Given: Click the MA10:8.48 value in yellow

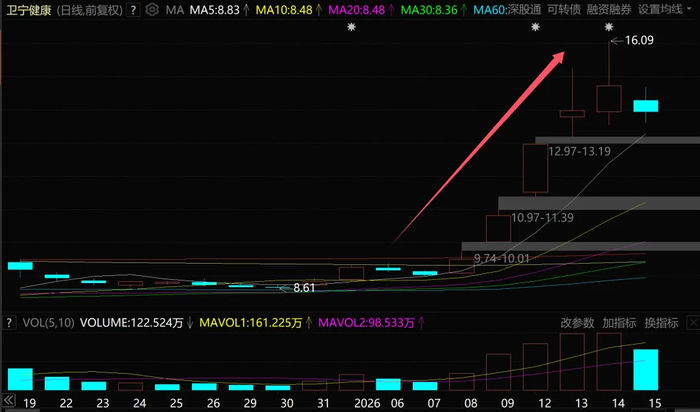Looking at the screenshot, I should click(x=284, y=9).
